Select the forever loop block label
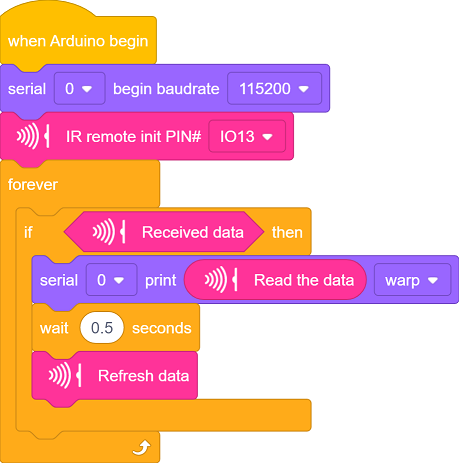The height and width of the screenshot is (463, 459). [33, 185]
